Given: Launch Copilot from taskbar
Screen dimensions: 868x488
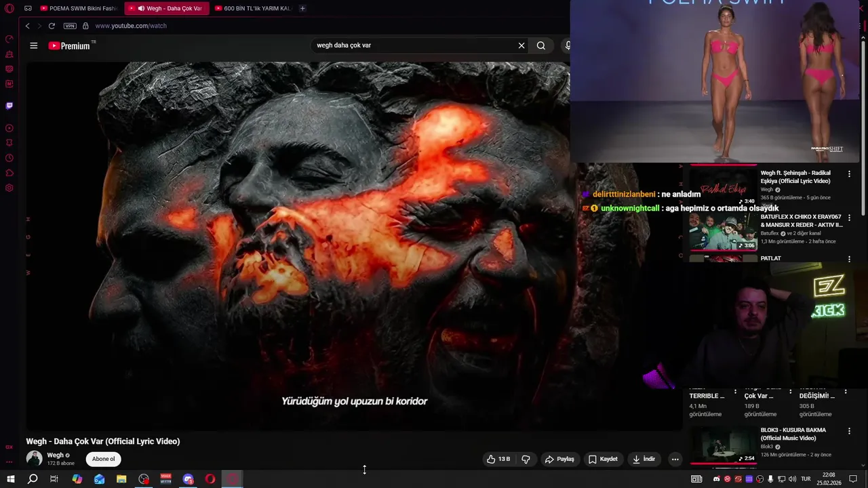Looking at the screenshot, I should point(77,479).
